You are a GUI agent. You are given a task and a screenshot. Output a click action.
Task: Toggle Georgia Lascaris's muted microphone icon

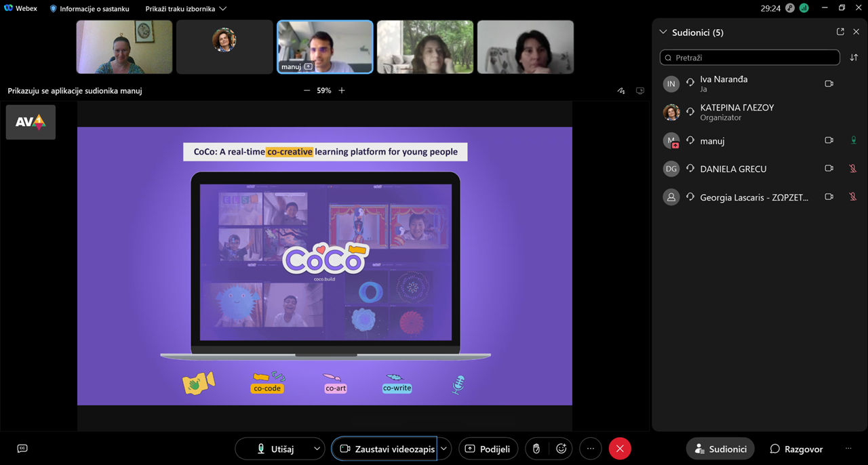(853, 197)
